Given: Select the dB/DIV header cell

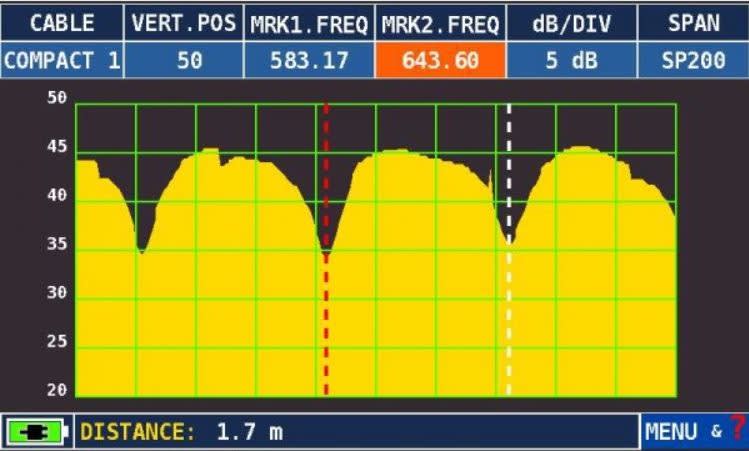Looking at the screenshot, I should tap(571, 23).
